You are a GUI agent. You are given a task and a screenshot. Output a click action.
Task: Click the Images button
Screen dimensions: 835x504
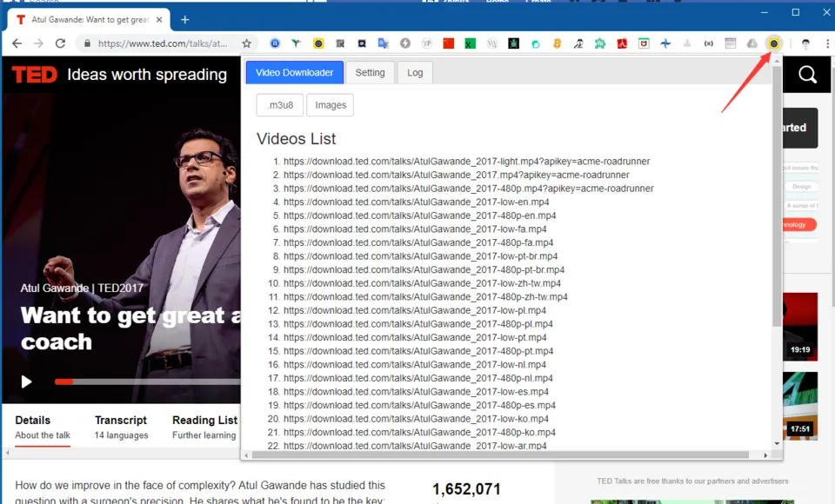(331, 105)
